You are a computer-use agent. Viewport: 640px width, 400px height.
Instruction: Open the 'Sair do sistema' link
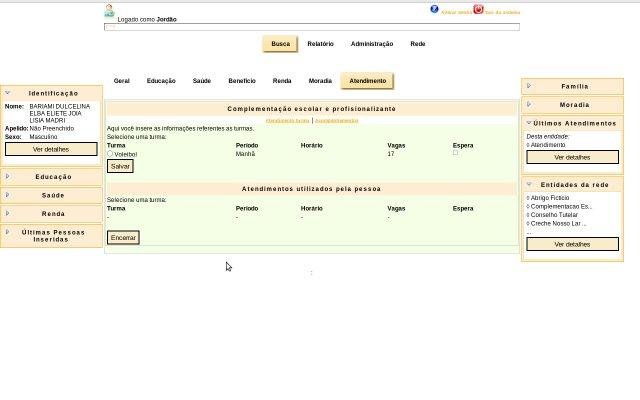click(x=502, y=13)
